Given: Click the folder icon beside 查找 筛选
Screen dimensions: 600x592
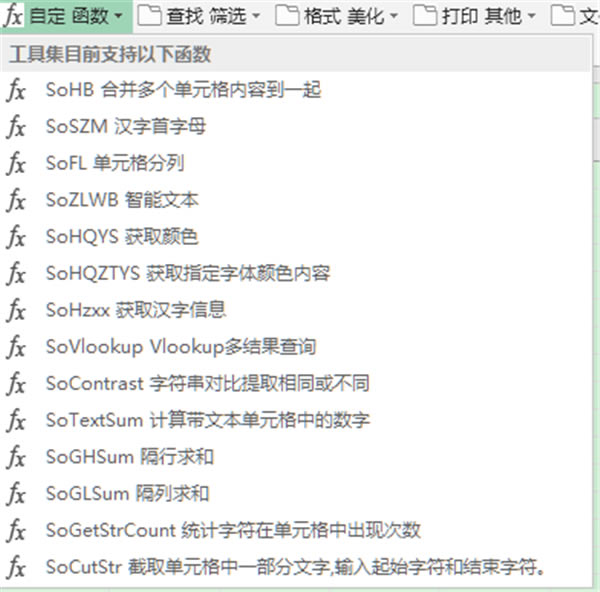Looking at the screenshot, I should [x=149, y=16].
